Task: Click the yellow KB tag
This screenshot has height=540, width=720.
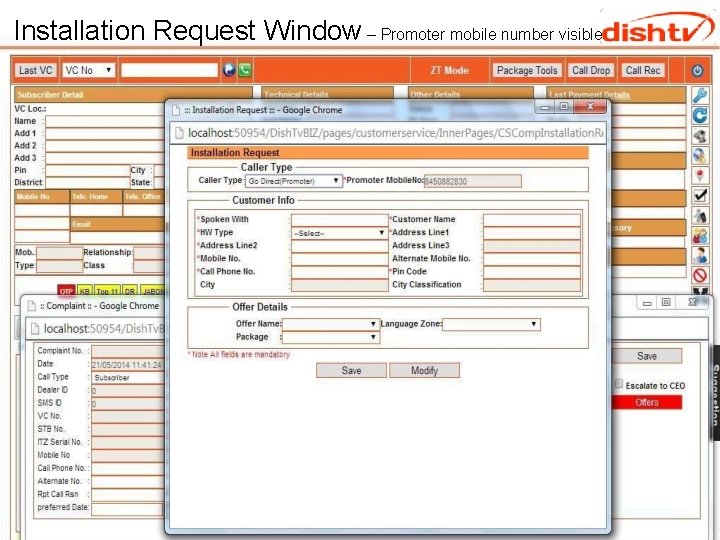Action: pos(84,291)
